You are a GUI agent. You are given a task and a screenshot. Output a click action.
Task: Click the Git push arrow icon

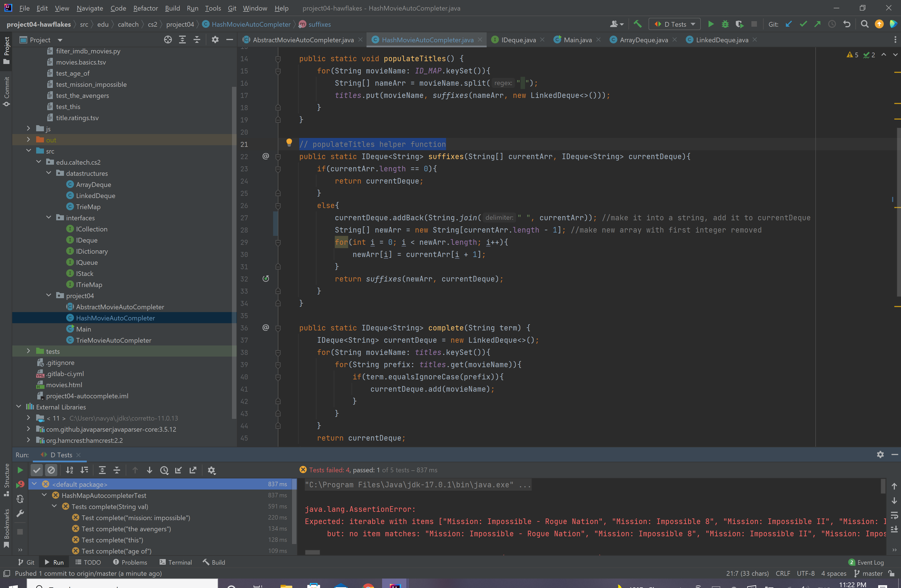[818, 24]
